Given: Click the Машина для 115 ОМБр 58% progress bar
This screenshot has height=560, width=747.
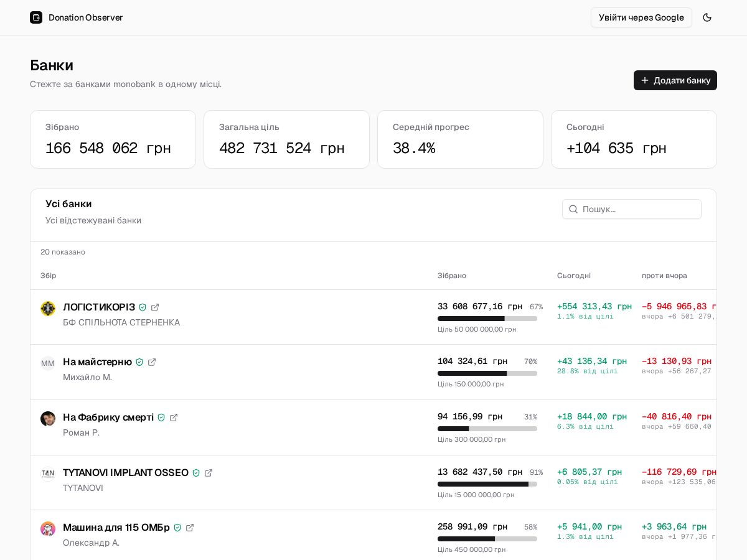Looking at the screenshot, I should click(487, 539).
